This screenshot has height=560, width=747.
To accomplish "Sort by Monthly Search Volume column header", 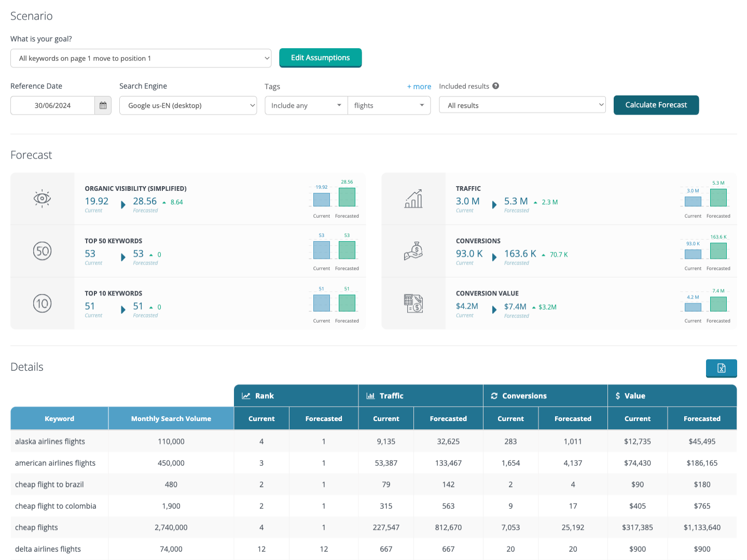I will pos(171,418).
